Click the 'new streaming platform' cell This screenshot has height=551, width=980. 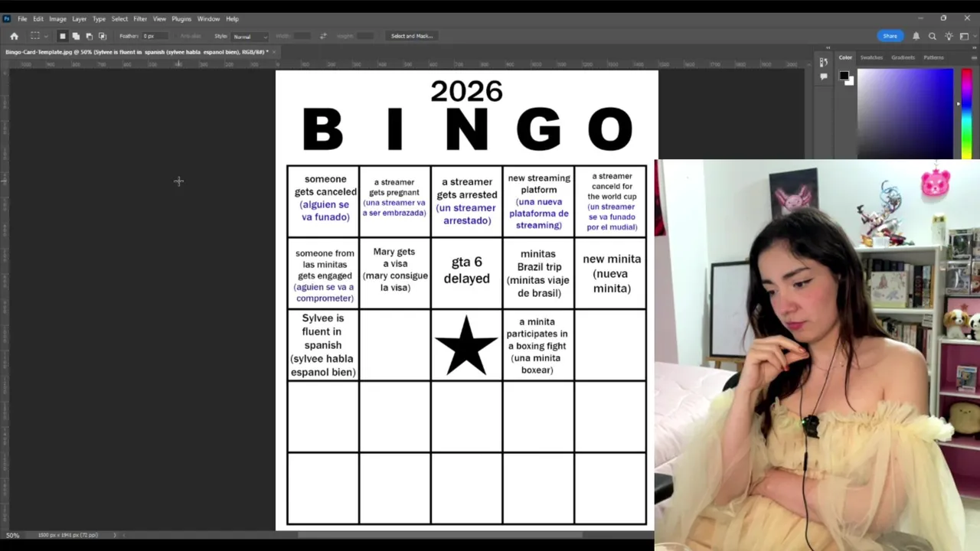coord(538,201)
